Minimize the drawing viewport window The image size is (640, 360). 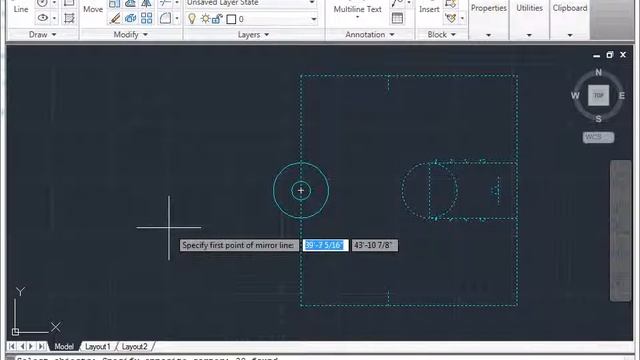pyautogui.click(x=596, y=55)
